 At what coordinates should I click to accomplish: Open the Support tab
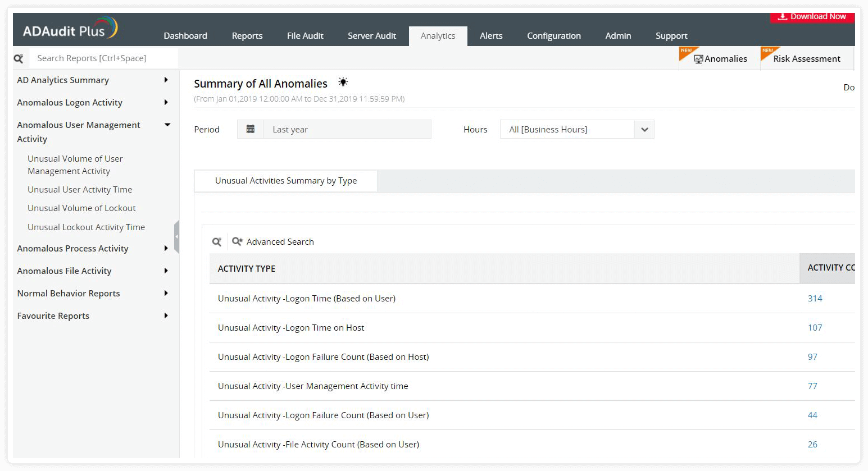coord(671,36)
